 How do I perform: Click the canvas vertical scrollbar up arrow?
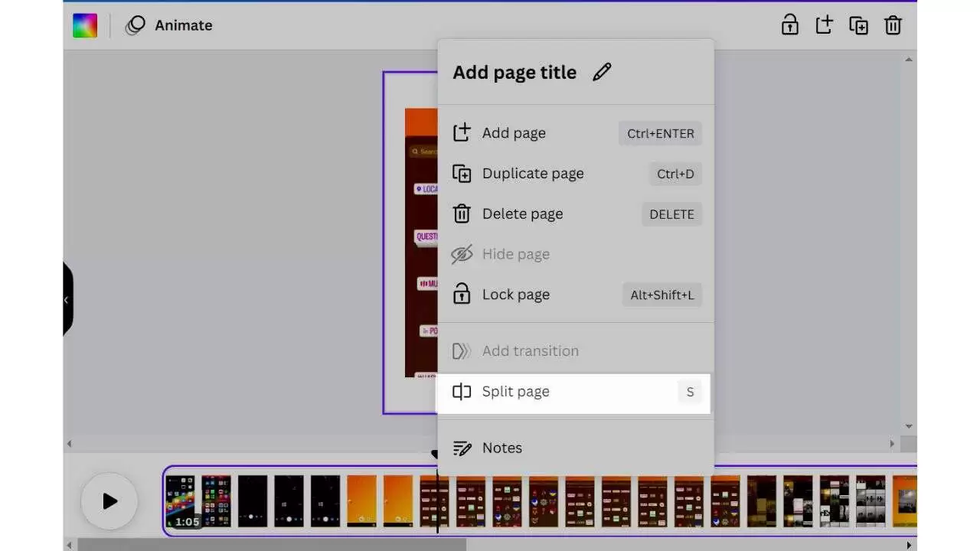pos(908,59)
